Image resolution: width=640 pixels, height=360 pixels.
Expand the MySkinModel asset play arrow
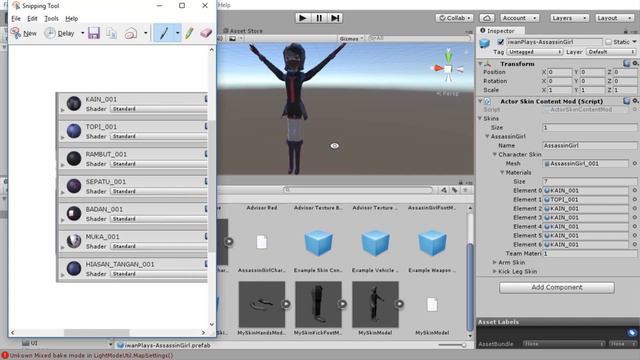tap(399, 304)
